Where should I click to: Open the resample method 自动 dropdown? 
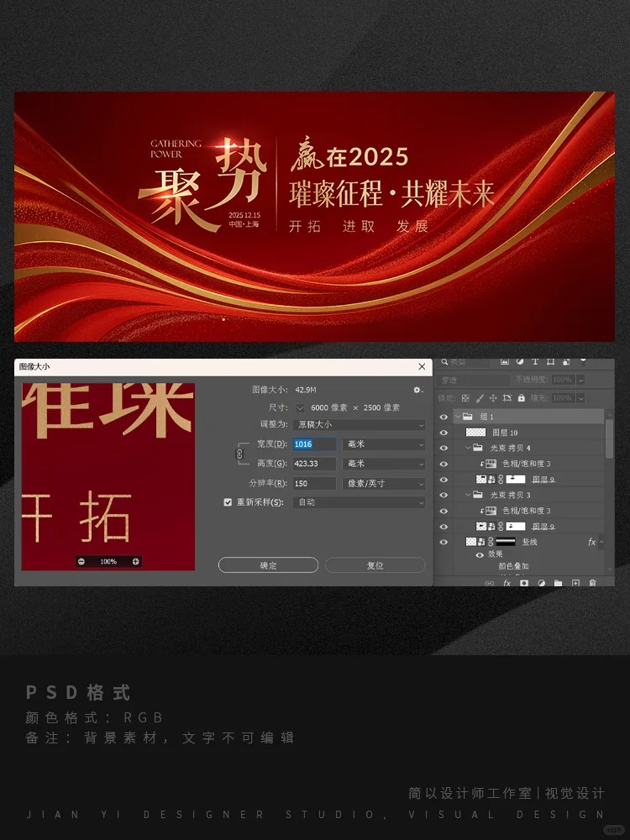(359, 502)
